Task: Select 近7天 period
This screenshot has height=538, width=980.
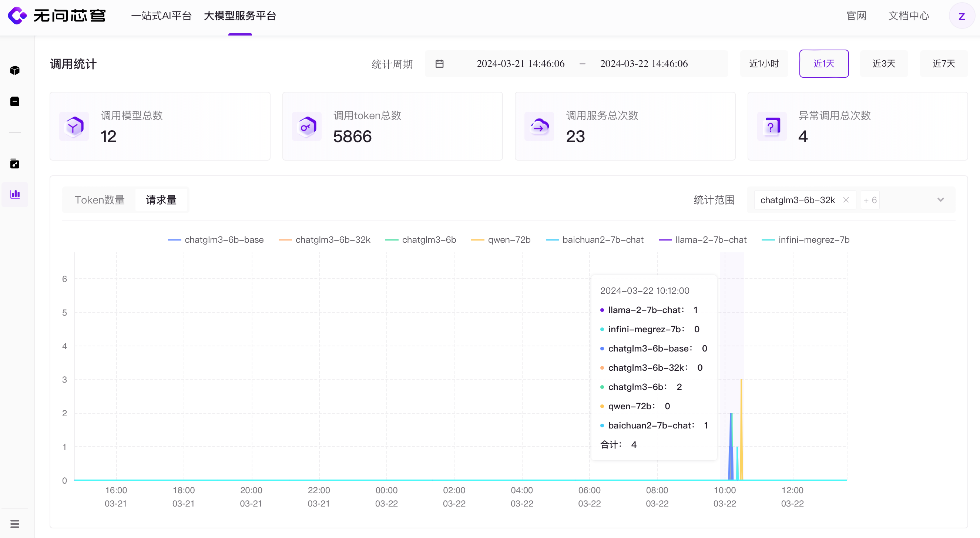Action: pos(943,64)
